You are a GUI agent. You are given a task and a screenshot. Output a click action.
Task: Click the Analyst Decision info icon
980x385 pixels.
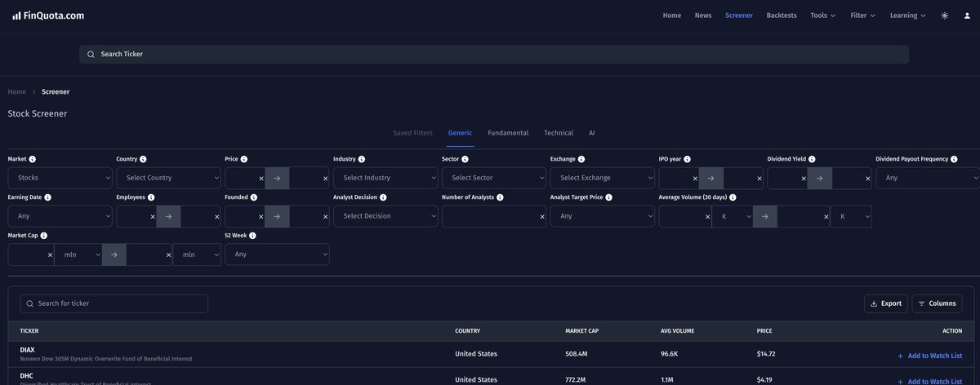coord(384,197)
